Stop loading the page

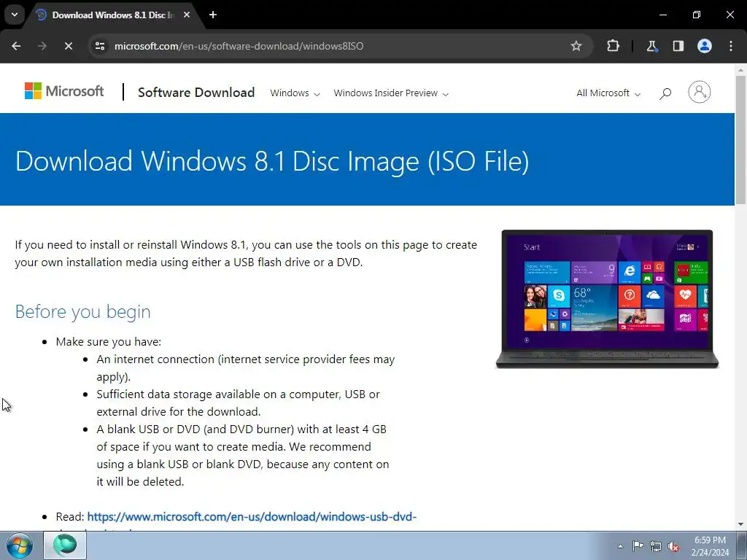68,46
